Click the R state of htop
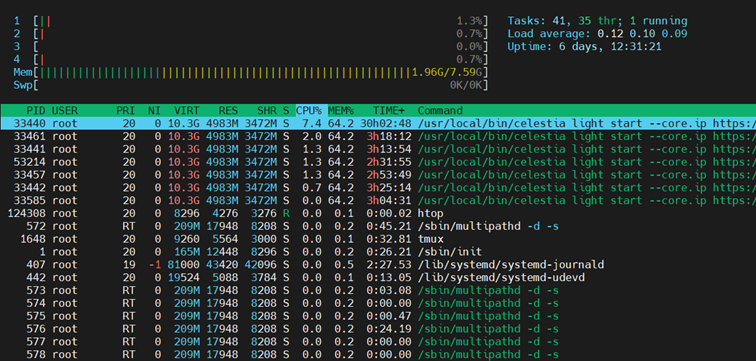This screenshot has width=756, height=361. tap(286, 213)
